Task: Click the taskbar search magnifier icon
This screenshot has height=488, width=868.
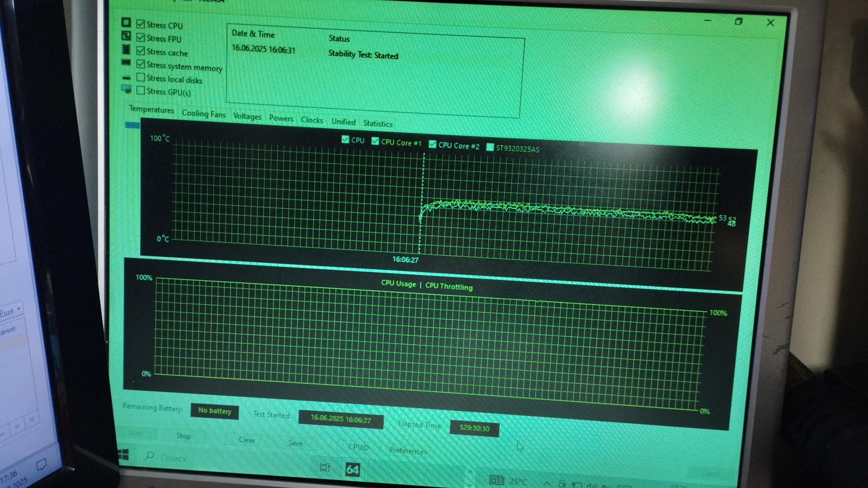Action: point(149,456)
